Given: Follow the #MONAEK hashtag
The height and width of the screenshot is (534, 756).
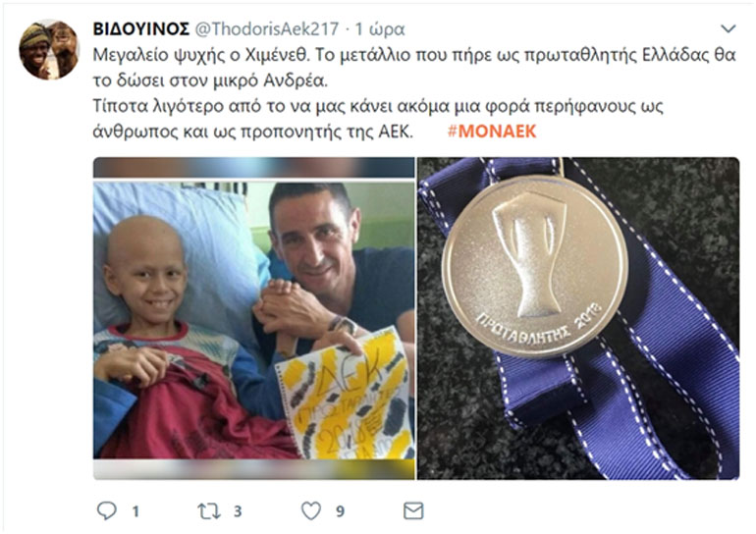Looking at the screenshot, I should 492,132.
